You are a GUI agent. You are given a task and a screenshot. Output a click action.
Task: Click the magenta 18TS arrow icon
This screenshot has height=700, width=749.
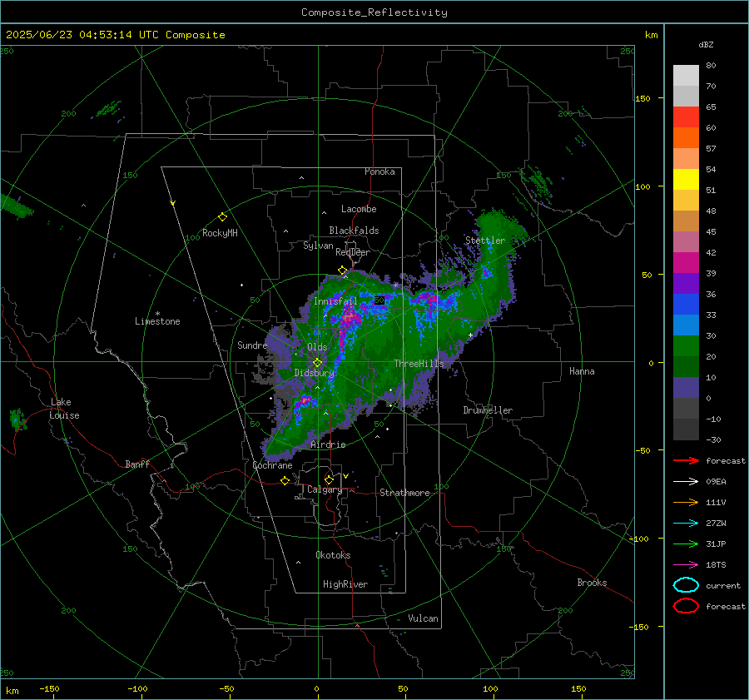point(686,565)
